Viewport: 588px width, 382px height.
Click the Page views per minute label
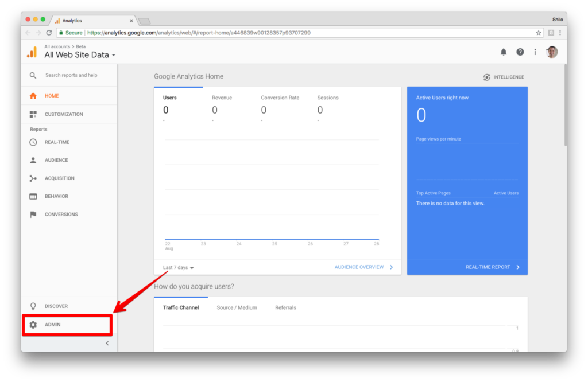(x=438, y=139)
